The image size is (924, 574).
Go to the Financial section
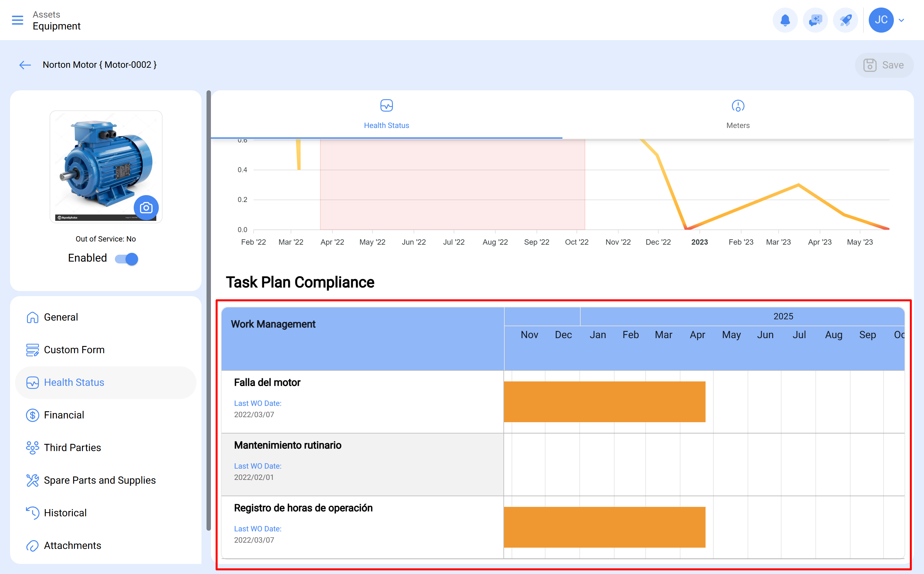coord(64,415)
